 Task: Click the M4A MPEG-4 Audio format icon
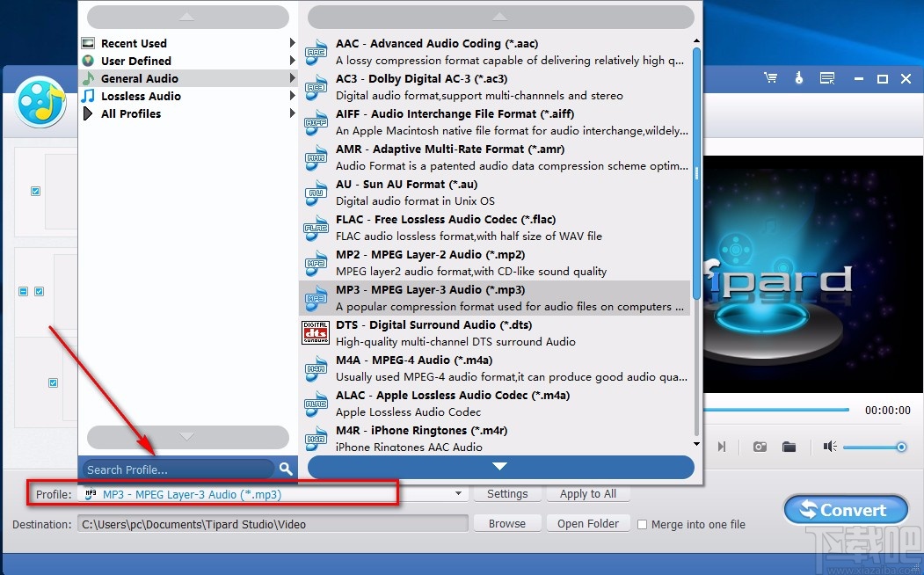pos(316,368)
